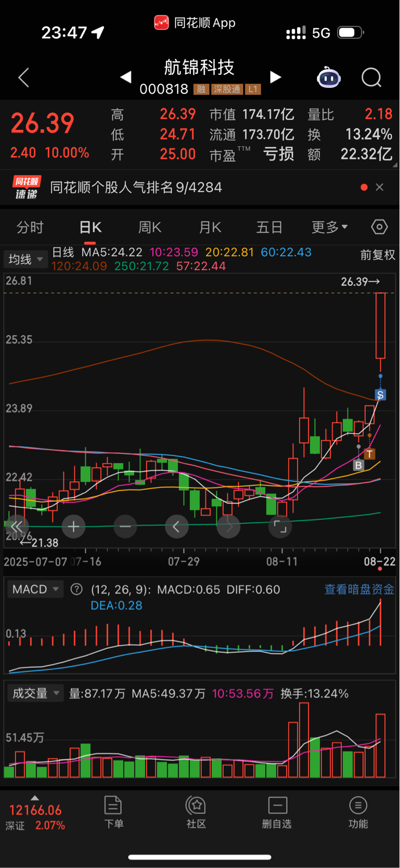Toggle 前复权 price adjustment
This screenshot has width=400, height=868.
[x=378, y=255]
